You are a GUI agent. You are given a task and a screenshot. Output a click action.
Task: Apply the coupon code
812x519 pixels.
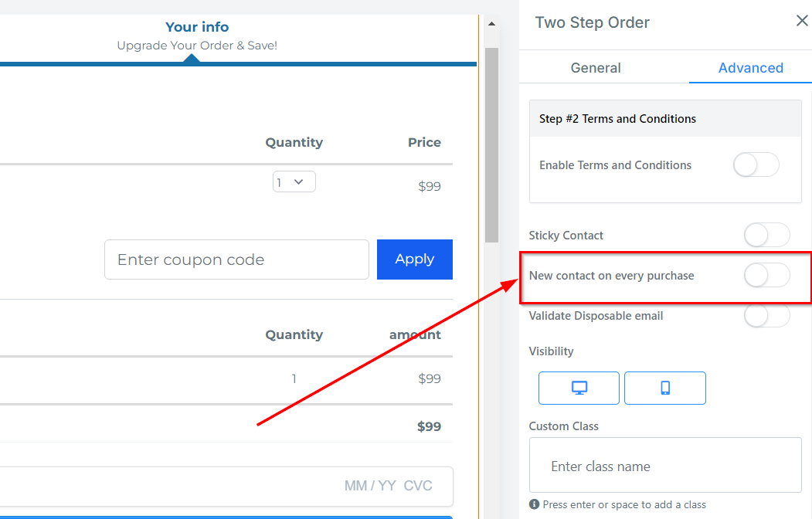pyautogui.click(x=415, y=259)
